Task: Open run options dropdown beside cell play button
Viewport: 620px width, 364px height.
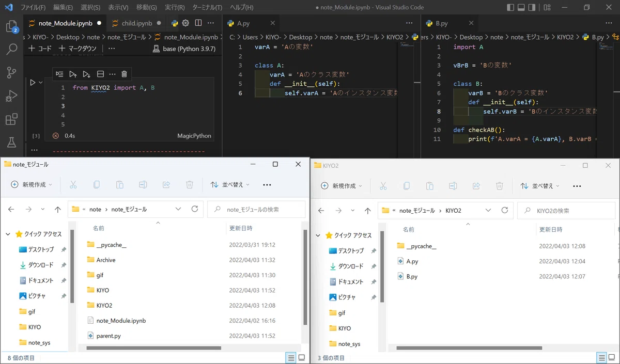Action: click(41, 83)
